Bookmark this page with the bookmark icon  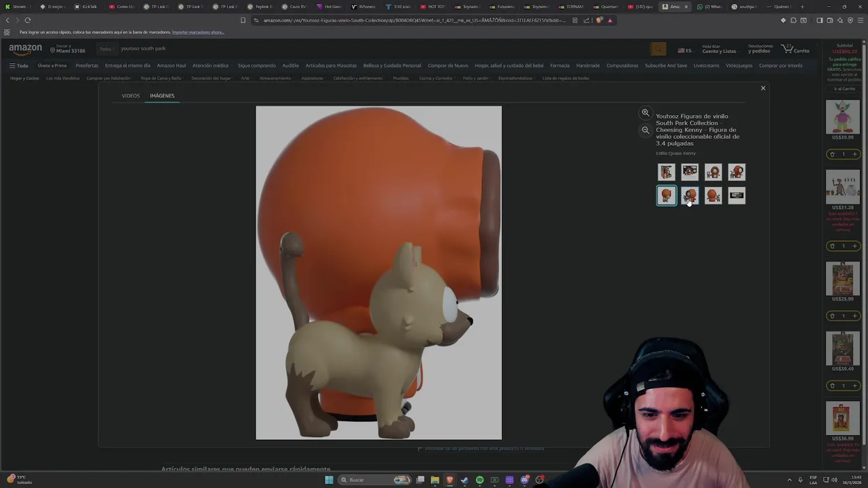(x=243, y=20)
